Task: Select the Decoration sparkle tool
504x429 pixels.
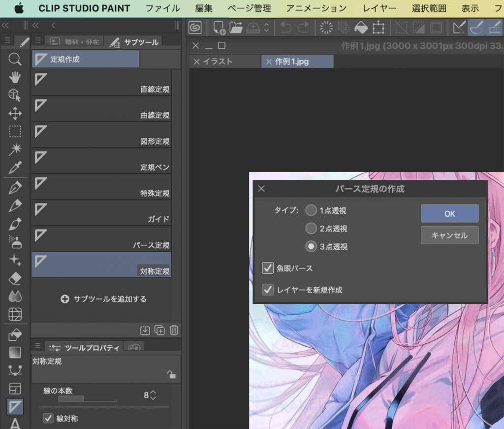Action: [15, 260]
